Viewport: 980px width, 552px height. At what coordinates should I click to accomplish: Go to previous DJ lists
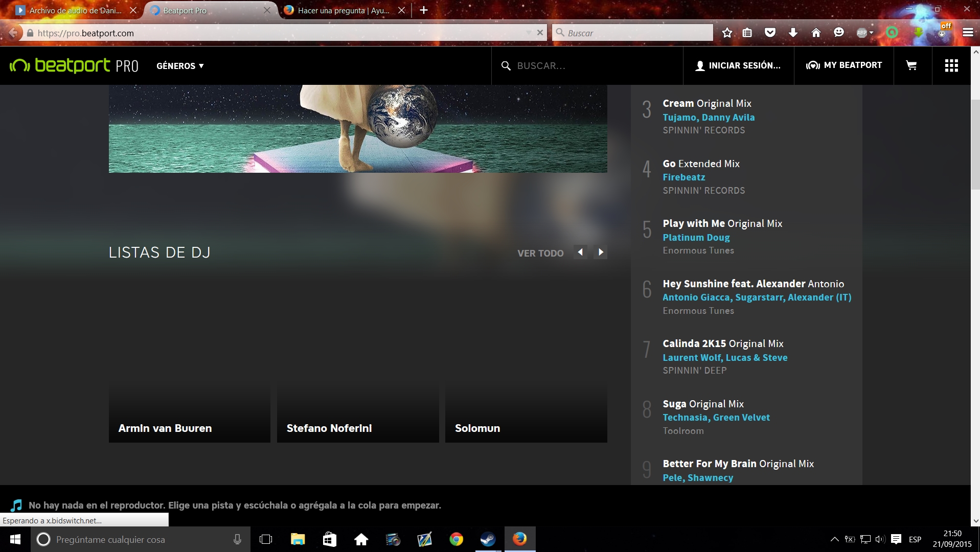click(x=580, y=252)
